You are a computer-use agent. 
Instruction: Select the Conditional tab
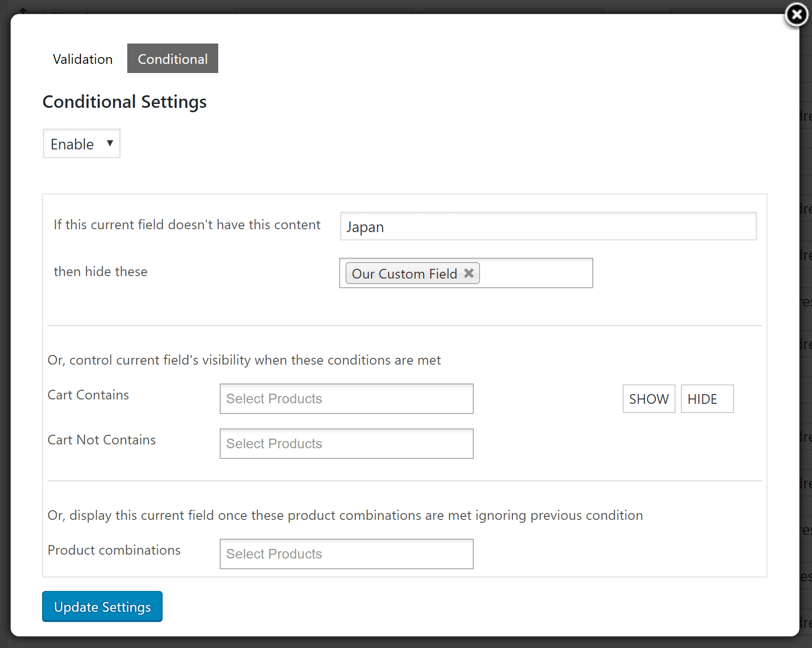(x=172, y=59)
